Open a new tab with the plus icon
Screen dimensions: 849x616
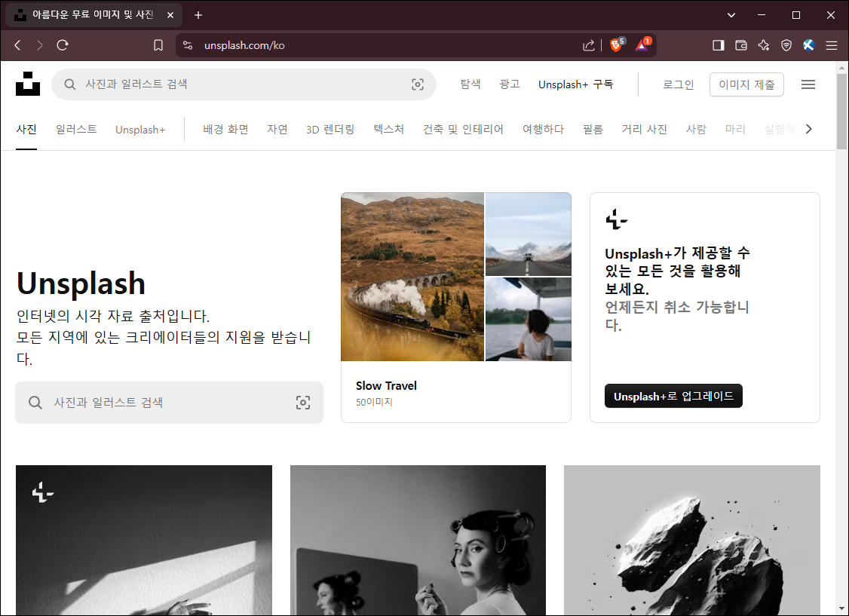(x=198, y=15)
